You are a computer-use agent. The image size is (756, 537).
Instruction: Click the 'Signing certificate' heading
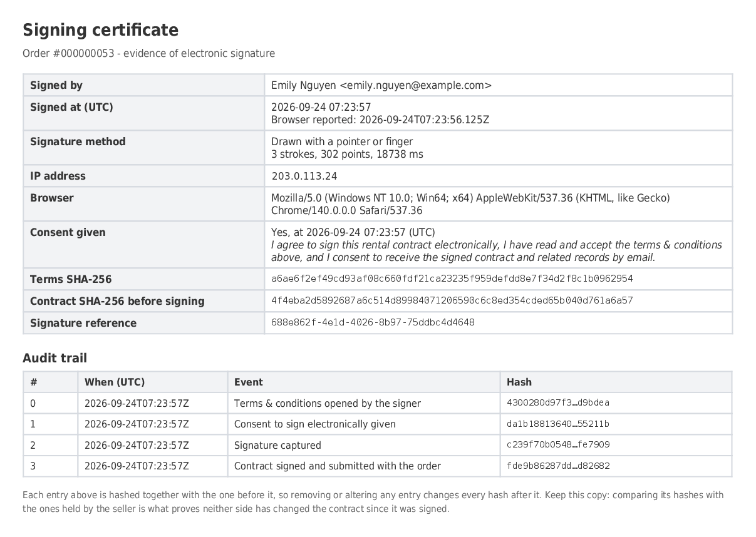click(x=100, y=30)
